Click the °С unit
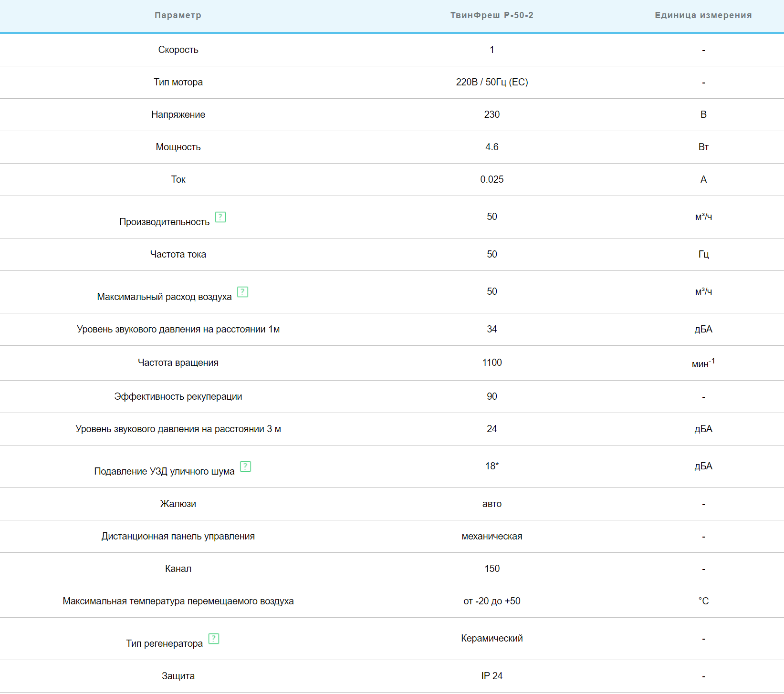Viewport: 784px width, 694px height. click(703, 601)
